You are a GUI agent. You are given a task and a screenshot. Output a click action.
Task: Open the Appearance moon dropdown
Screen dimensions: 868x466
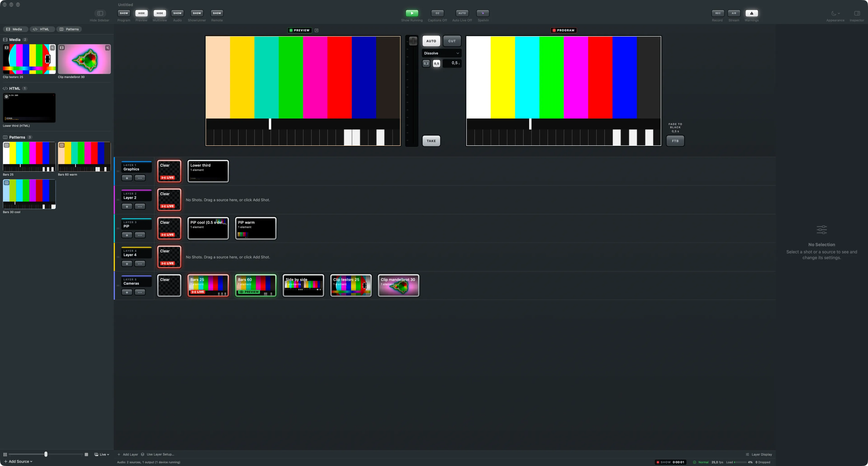835,13
